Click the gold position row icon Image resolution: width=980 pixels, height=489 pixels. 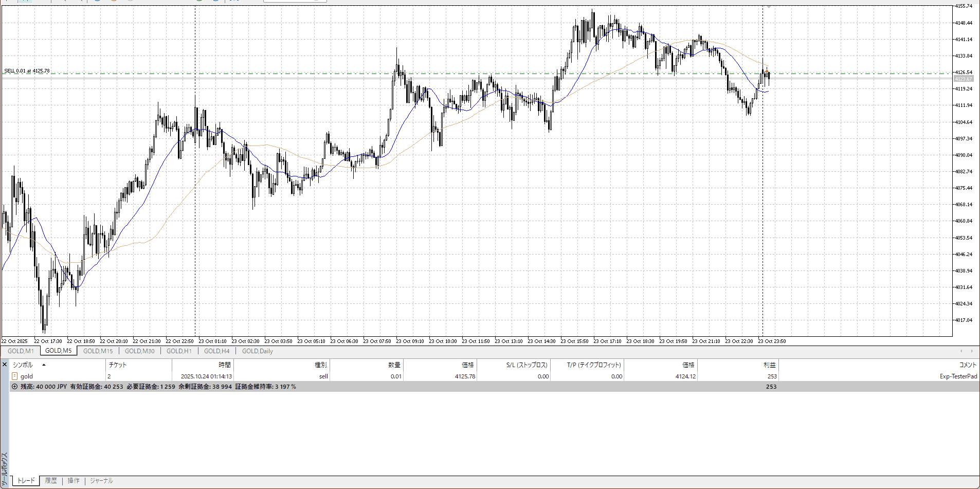click(14, 376)
